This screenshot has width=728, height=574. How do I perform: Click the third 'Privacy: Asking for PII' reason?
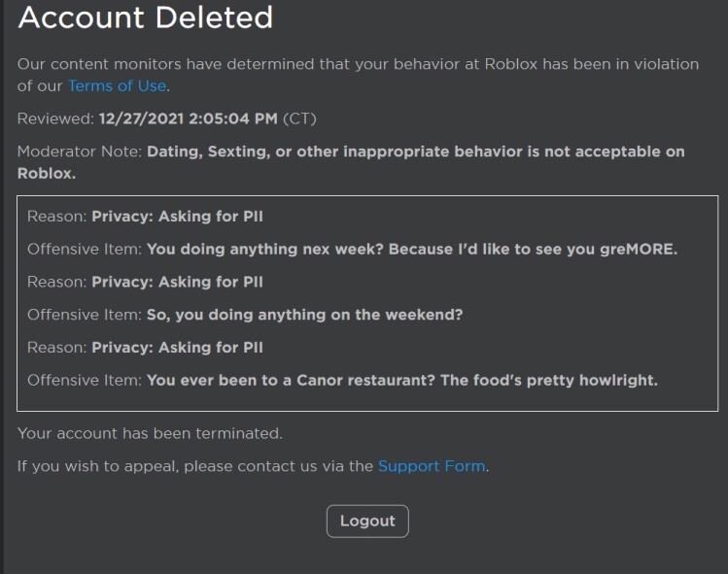[177, 348]
